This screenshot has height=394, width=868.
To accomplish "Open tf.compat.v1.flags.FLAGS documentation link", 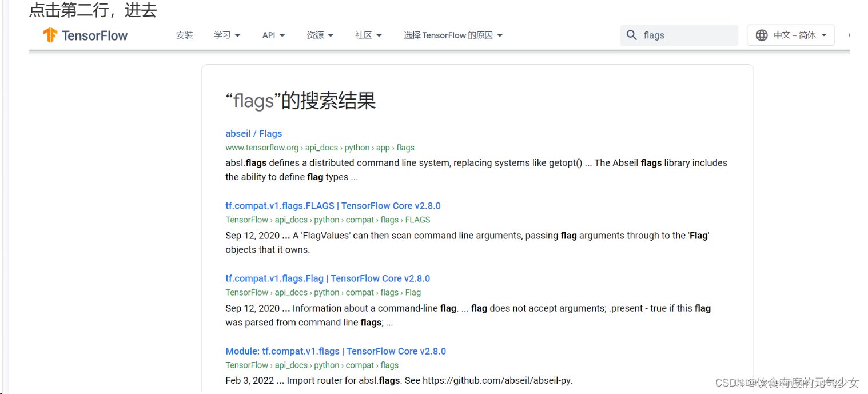I will (333, 205).
